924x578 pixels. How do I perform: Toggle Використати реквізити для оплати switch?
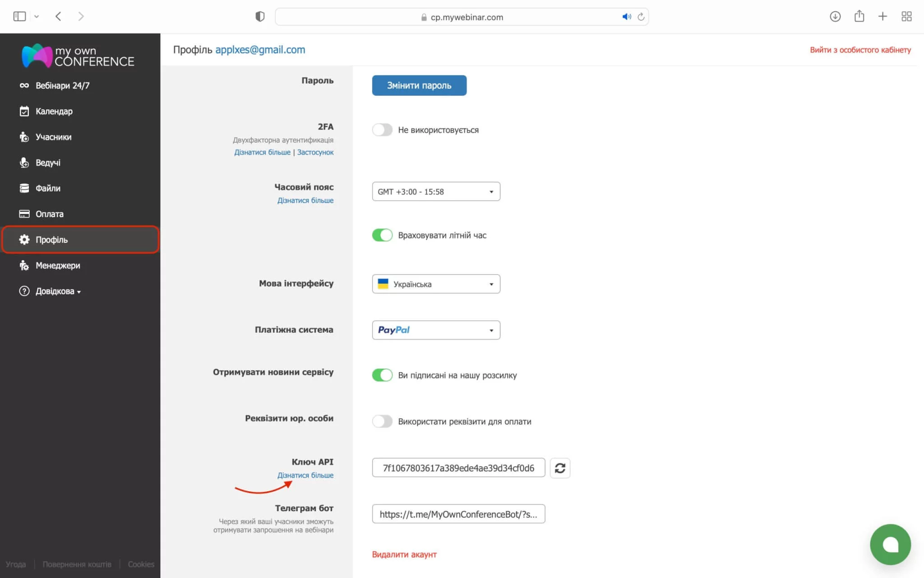click(x=382, y=421)
